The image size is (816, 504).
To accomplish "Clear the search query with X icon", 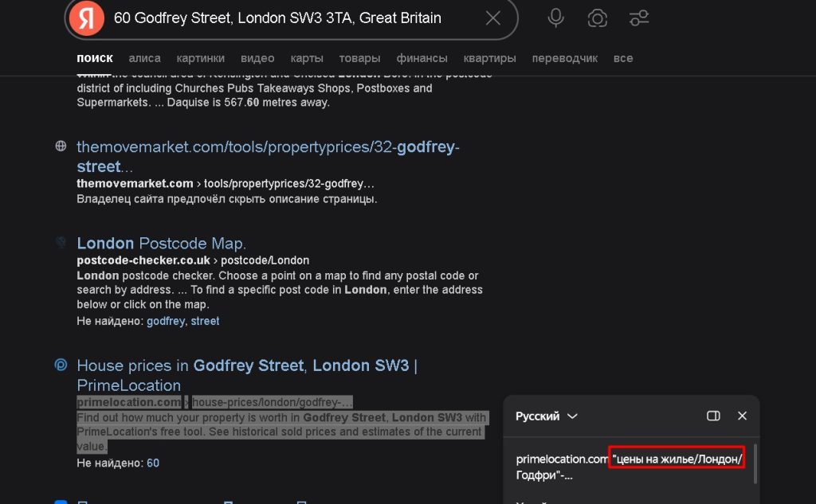I will click(x=493, y=18).
